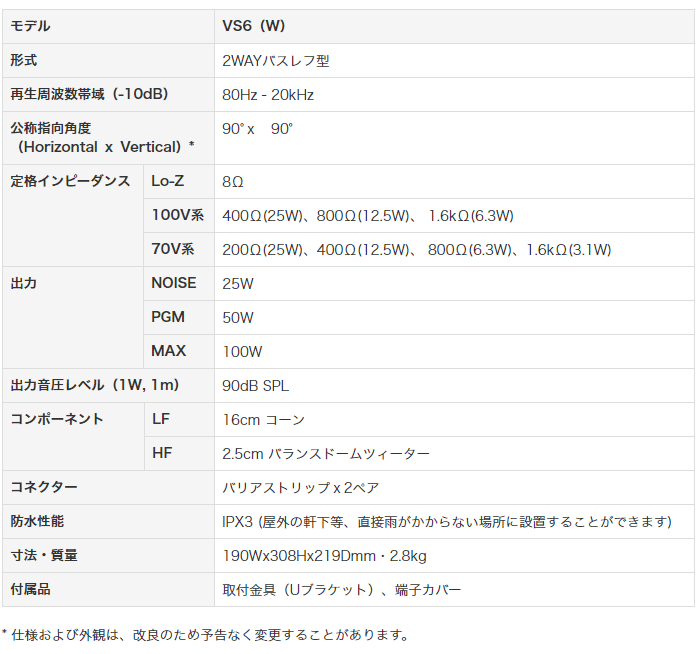Click the 90dB SPL value

(x=256, y=386)
